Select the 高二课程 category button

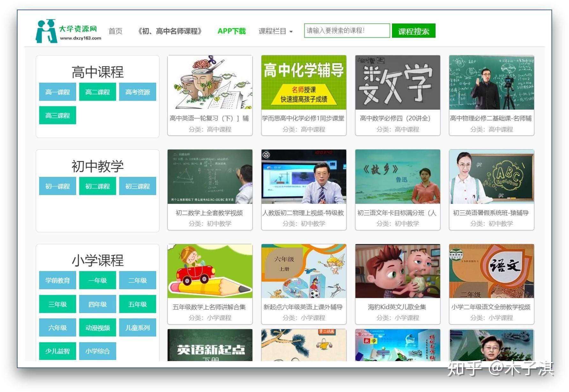pyautogui.click(x=98, y=92)
